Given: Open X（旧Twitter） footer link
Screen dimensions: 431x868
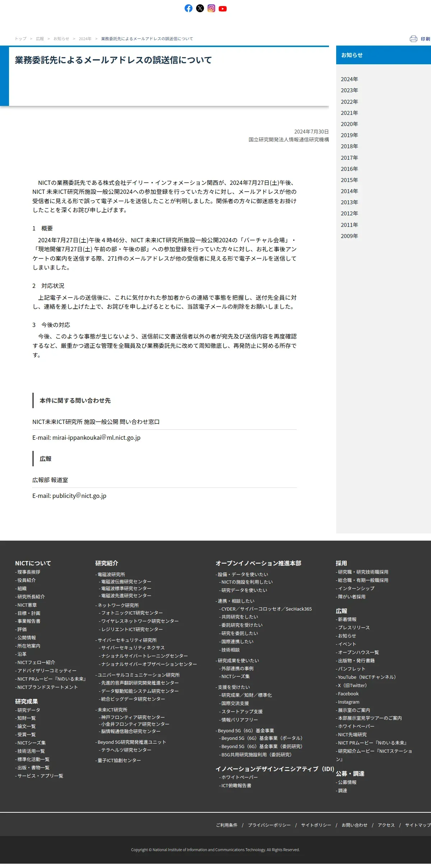Looking at the screenshot, I should (352, 686).
